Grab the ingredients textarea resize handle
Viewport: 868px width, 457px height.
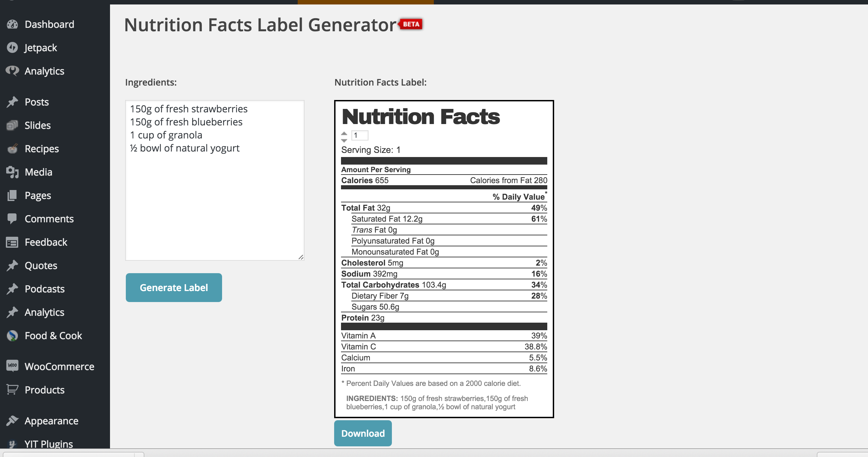301,257
